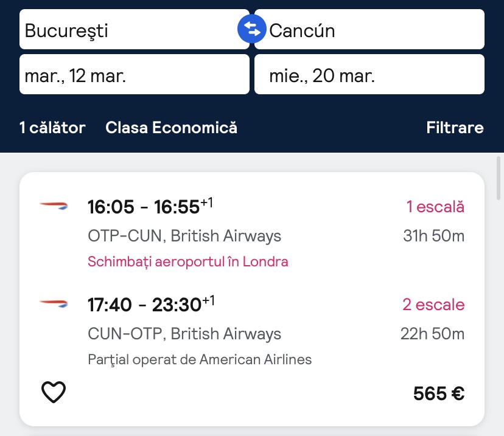
Task: Open the departure date mar., 12 mar.
Action: coord(134,75)
